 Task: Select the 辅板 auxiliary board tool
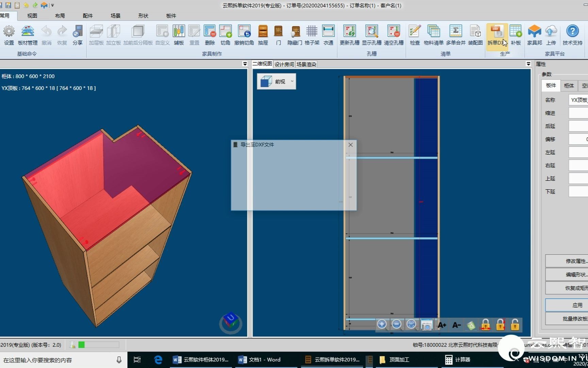[x=179, y=35]
